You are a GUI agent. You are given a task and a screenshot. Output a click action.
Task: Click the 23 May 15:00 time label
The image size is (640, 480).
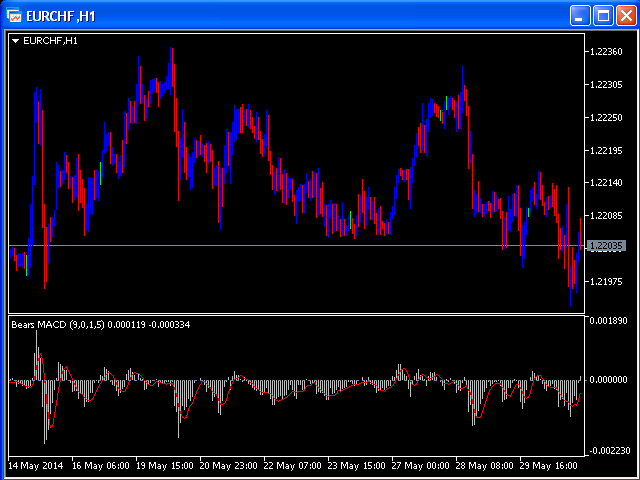click(357, 466)
